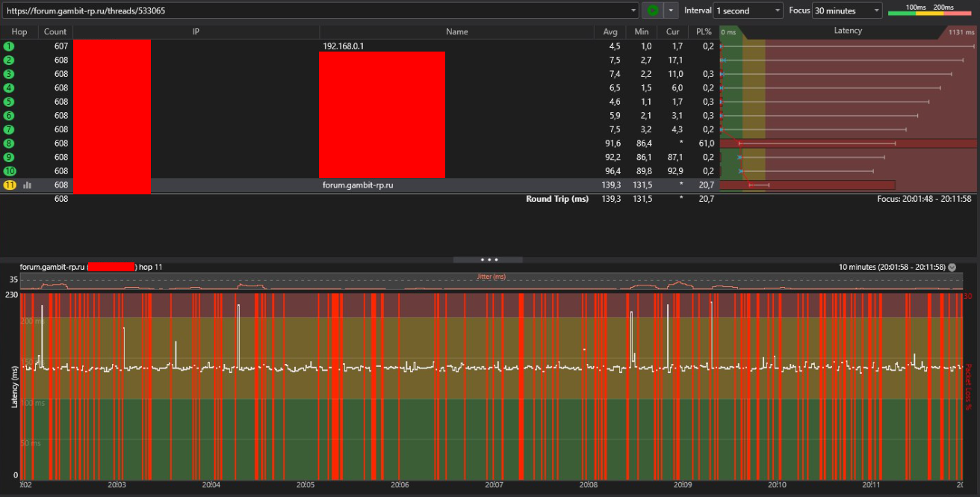Select the yellow hop 11 circle icon
Viewport: 980px width, 497px height.
click(9, 185)
